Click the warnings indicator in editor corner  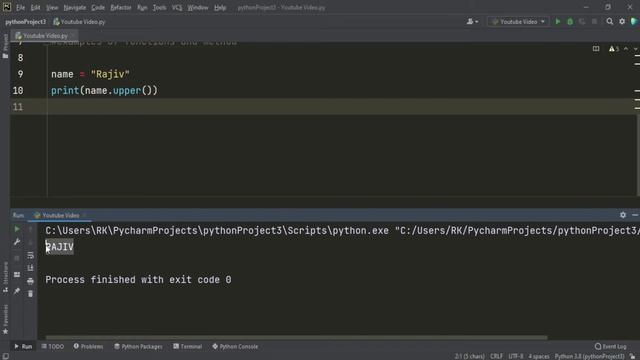click(x=614, y=49)
